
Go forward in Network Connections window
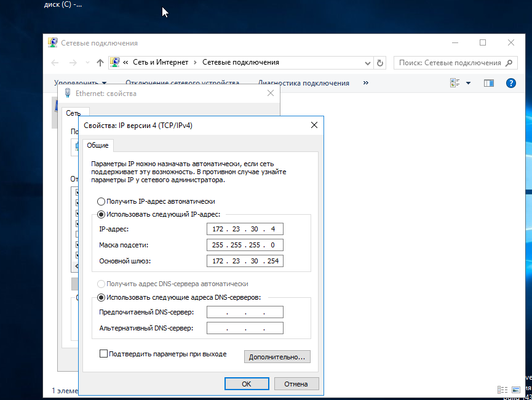pos(73,63)
